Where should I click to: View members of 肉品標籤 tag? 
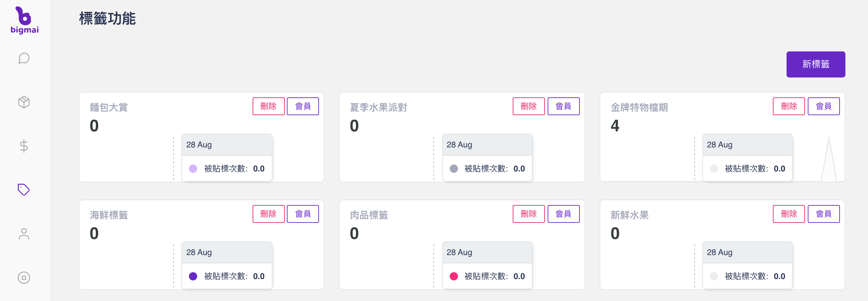[564, 214]
